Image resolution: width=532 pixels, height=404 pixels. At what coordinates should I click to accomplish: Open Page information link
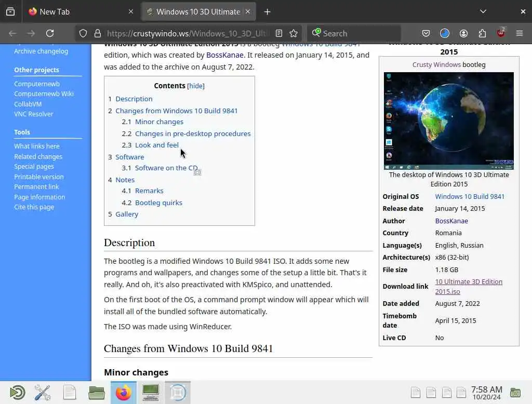[39, 197]
